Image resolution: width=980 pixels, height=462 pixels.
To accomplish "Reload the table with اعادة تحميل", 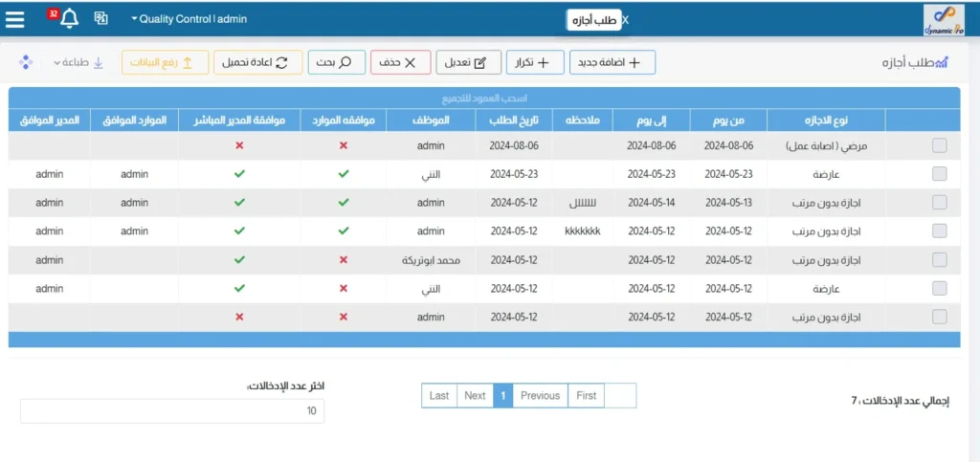I will [257, 62].
